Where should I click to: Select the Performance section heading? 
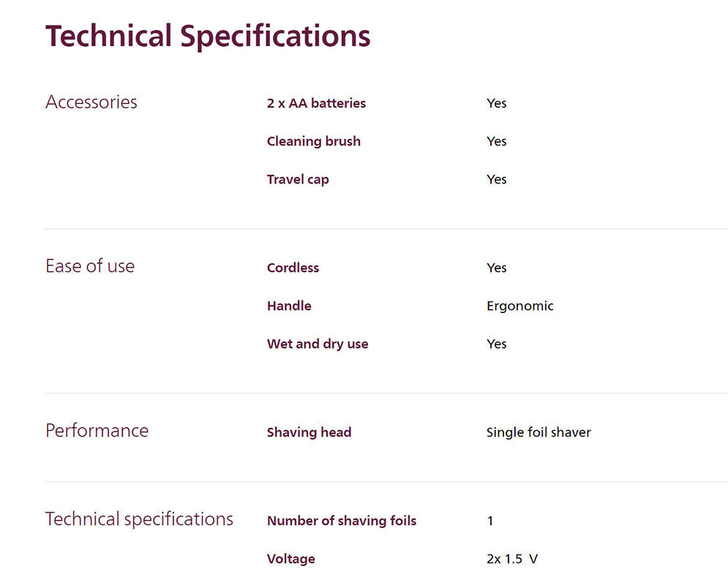[x=97, y=430]
